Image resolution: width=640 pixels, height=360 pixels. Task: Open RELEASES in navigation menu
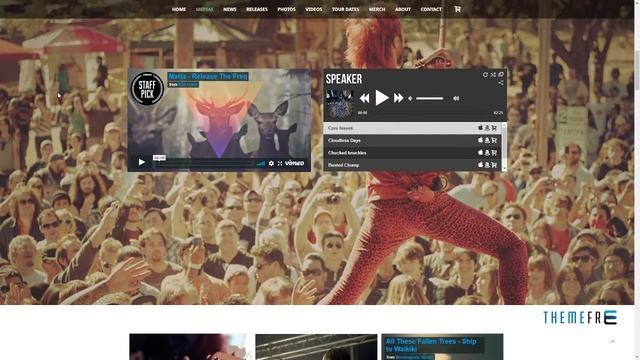point(257,9)
